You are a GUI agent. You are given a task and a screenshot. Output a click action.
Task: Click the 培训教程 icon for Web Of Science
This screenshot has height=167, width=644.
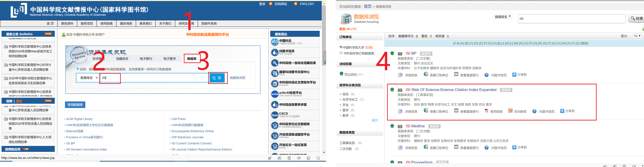coord(510,111)
